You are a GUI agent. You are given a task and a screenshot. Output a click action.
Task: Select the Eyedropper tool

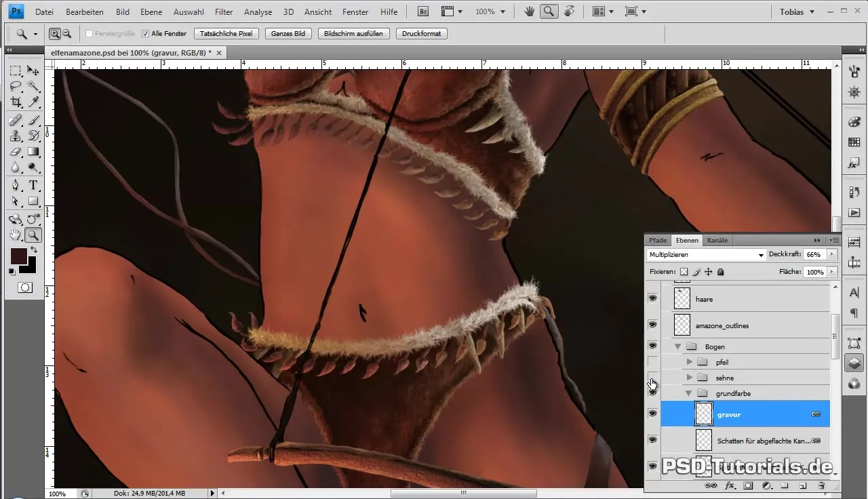[x=33, y=102]
